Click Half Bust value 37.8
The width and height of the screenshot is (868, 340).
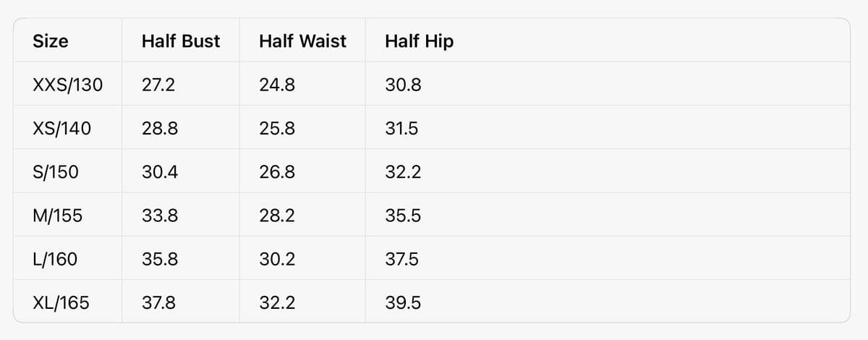(158, 302)
